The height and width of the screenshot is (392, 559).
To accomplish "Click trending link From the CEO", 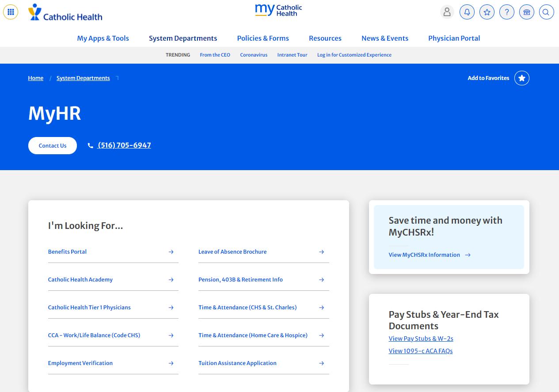I will (x=215, y=55).
